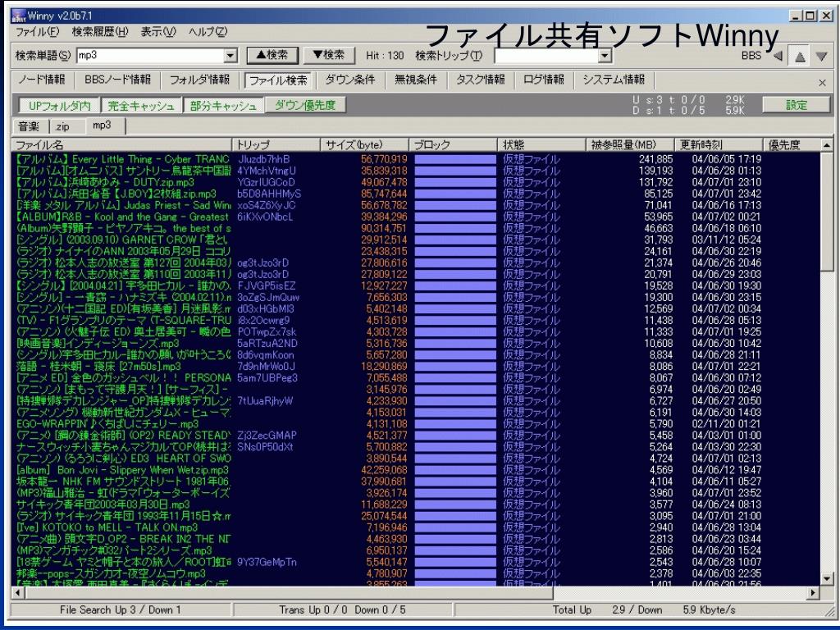The width and height of the screenshot is (840, 630).
Task: Open the 設定 button
Action: [796, 105]
